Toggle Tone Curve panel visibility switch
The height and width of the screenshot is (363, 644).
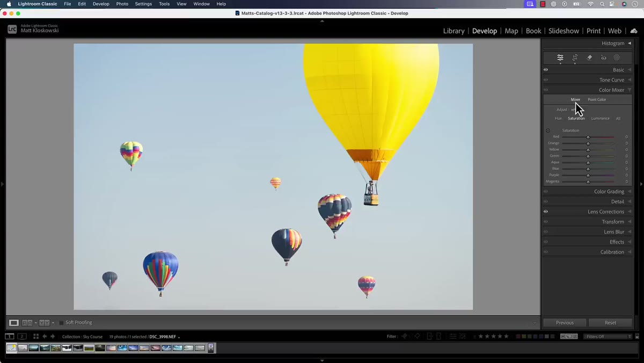click(x=546, y=80)
